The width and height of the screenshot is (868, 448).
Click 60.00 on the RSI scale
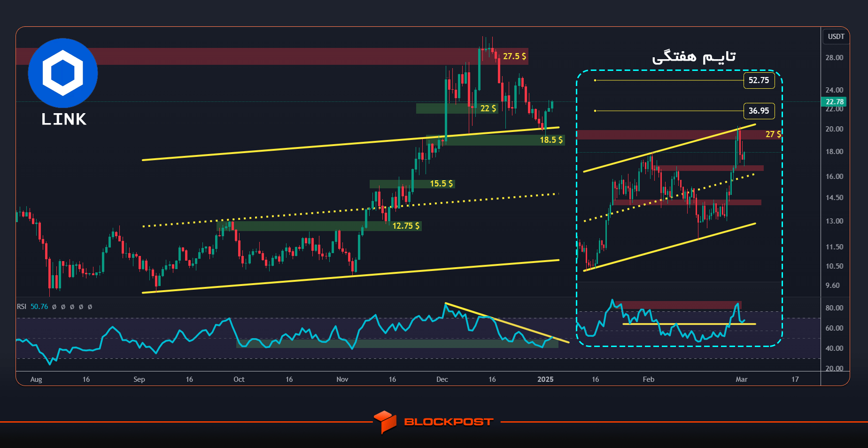pos(835,328)
